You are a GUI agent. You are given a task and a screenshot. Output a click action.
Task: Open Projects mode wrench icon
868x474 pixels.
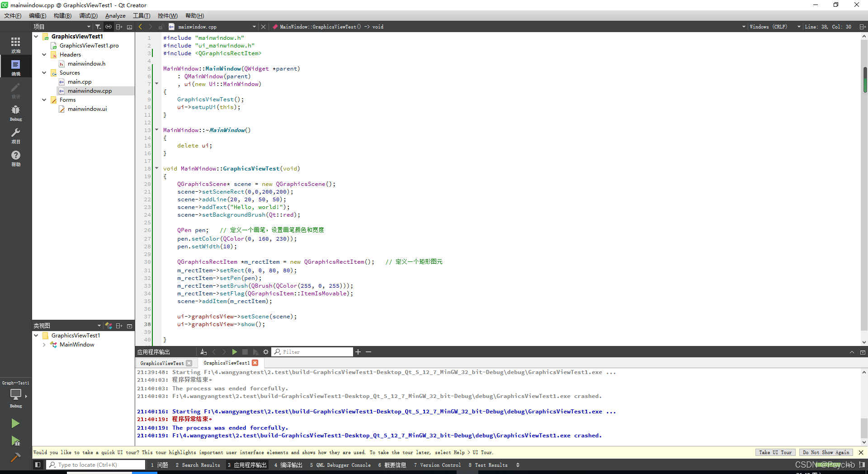16,135
